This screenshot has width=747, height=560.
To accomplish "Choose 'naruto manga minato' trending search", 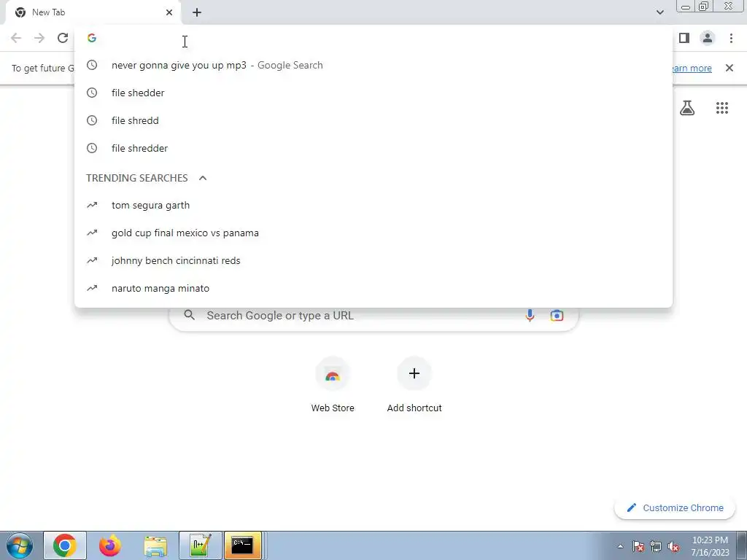I will tap(373, 288).
